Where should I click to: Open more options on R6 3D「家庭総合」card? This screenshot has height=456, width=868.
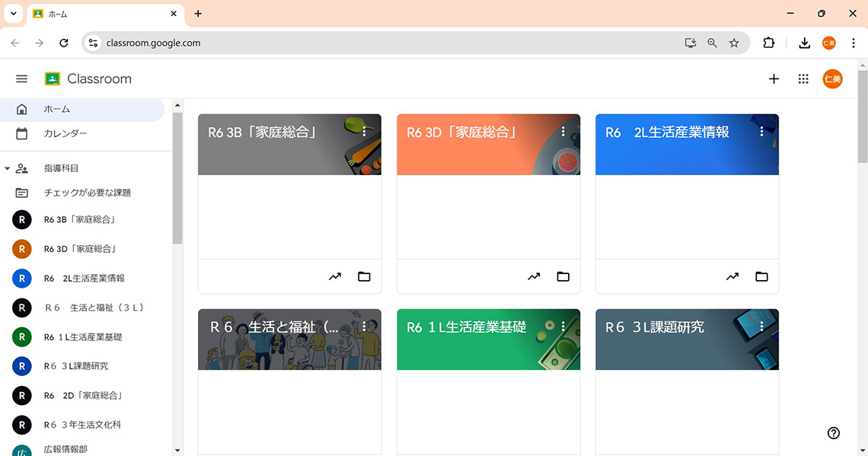click(563, 132)
